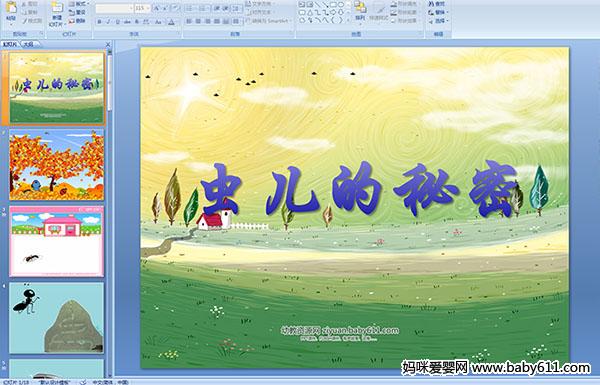Click the Replace button
This screenshot has width=600, height=385.
point(437,12)
